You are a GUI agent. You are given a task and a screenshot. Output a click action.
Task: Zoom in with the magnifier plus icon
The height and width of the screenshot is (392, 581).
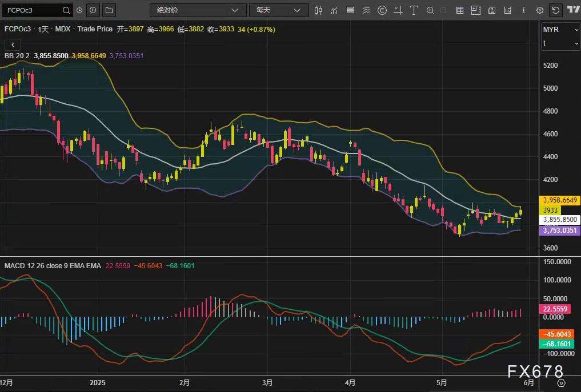[430, 10]
